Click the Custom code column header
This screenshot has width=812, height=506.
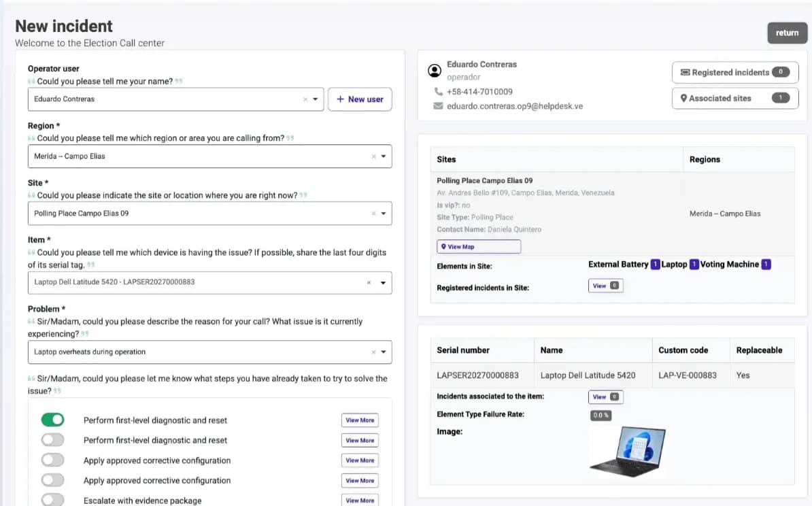pos(691,350)
